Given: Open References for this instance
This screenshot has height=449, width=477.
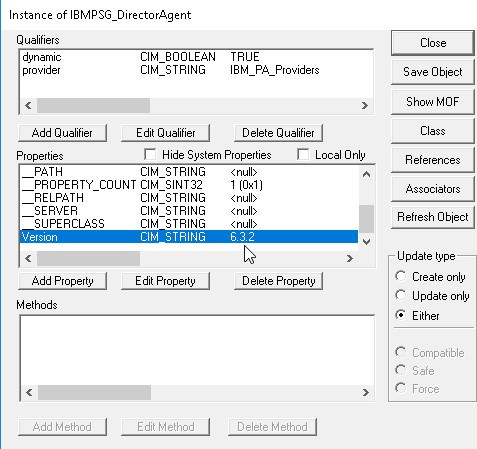Looking at the screenshot, I should (x=433, y=160).
